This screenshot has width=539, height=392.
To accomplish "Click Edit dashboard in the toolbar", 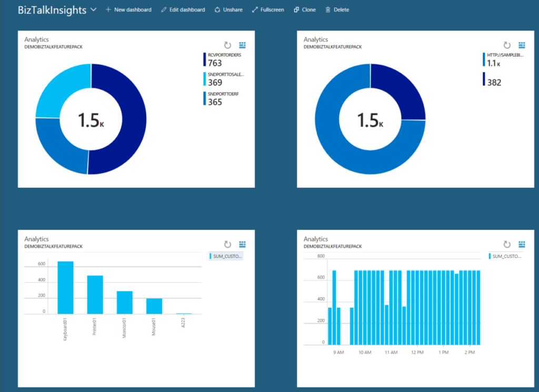I will pos(183,9).
